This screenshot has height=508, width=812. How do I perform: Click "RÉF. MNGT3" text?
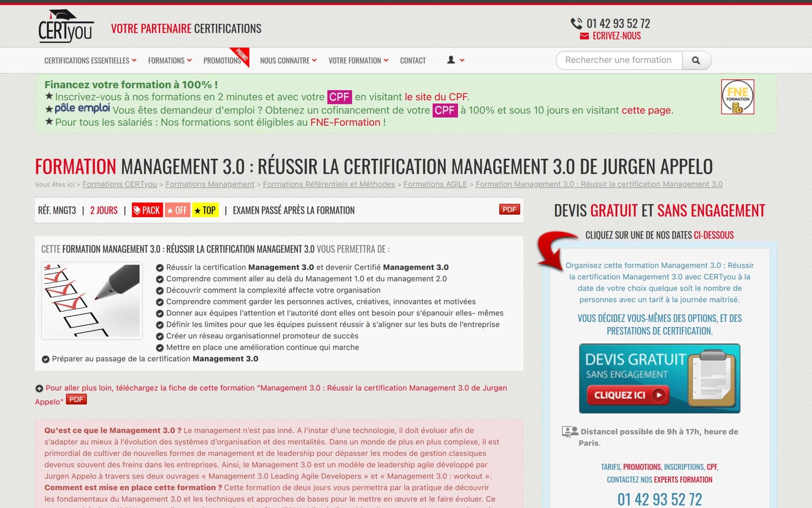pyautogui.click(x=57, y=210)
